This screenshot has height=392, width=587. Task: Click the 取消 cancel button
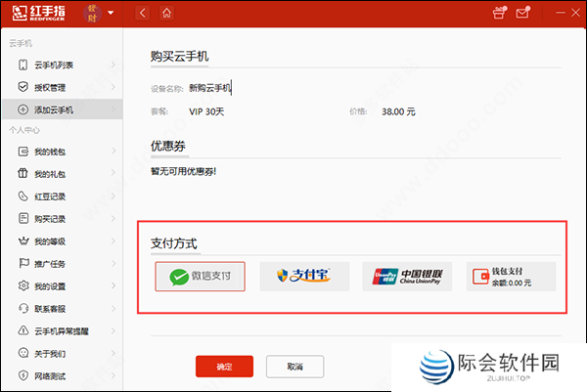click(x=295, y=367)
